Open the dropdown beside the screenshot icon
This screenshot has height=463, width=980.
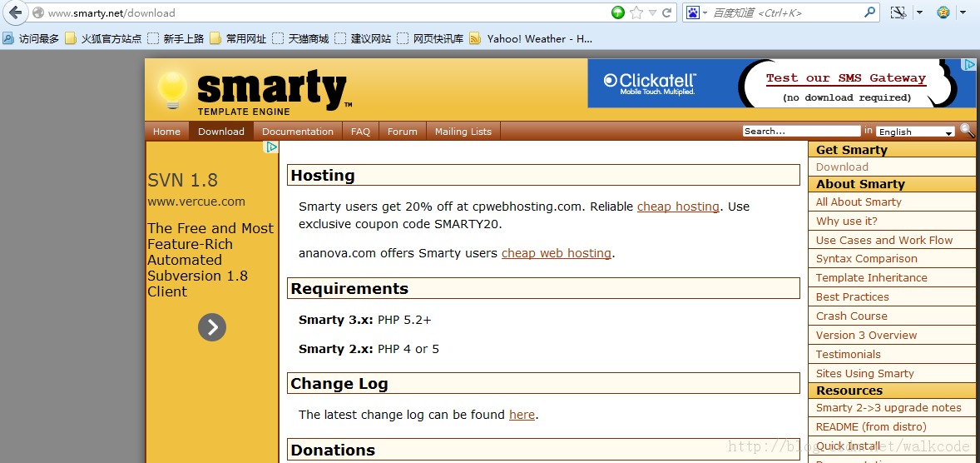point(919,12)
